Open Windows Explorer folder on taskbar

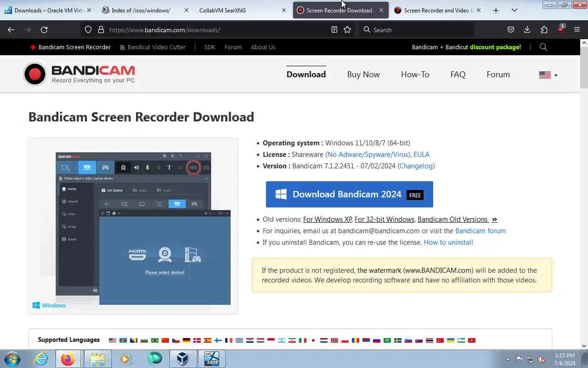tap(97, 359)
